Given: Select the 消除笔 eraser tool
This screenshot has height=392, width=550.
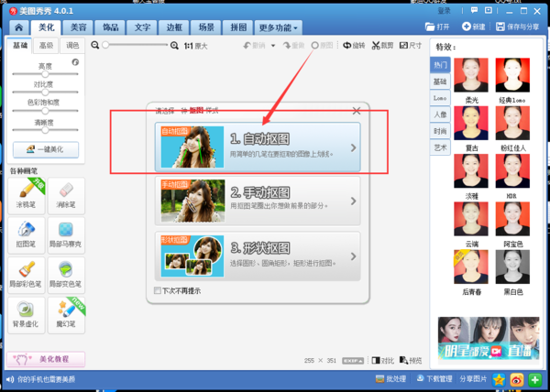Looking at the screenshot, I should tap(66, 196).
